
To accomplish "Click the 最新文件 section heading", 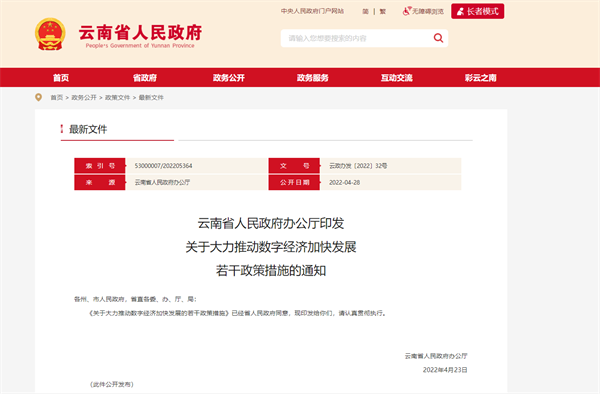I will point(88,129).
